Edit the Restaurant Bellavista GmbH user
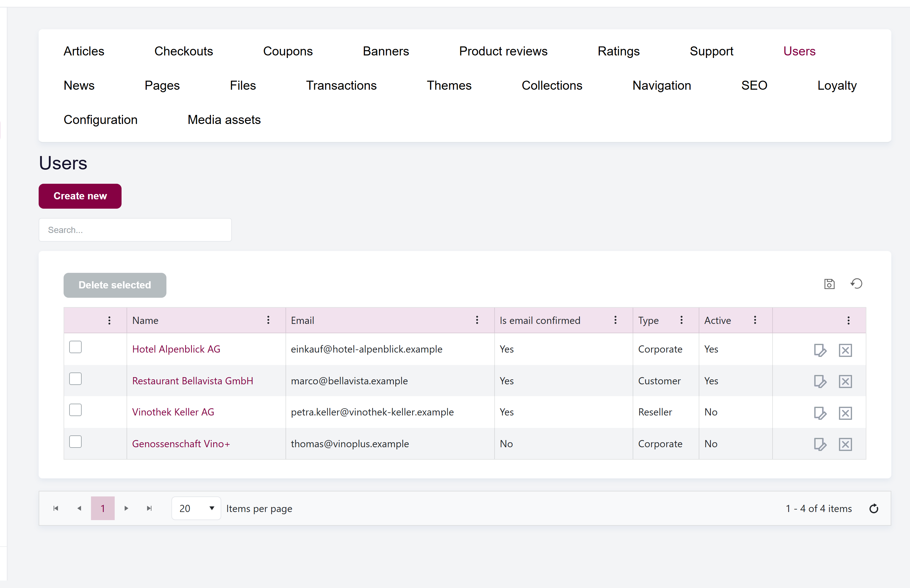 click(x=820, y=382)
